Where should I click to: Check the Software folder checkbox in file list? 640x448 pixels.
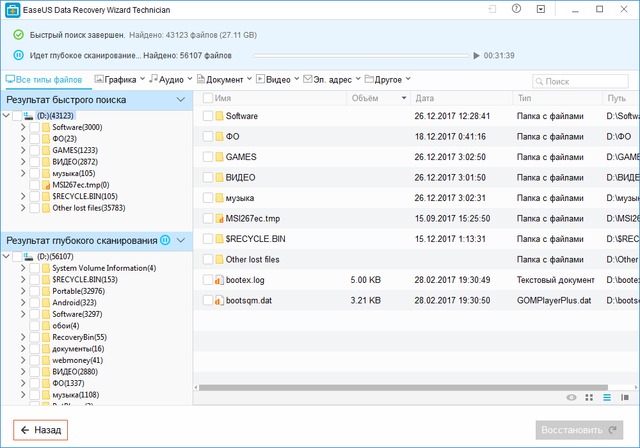point(208,116)
